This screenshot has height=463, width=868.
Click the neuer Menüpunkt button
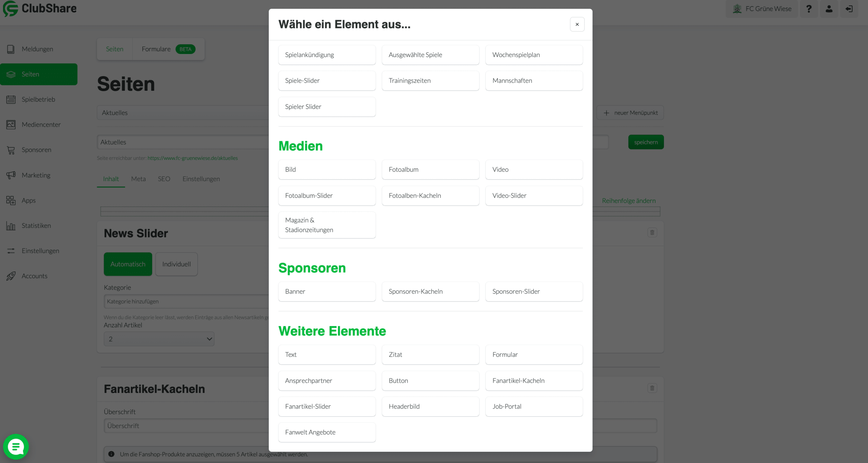pos(630,113)
